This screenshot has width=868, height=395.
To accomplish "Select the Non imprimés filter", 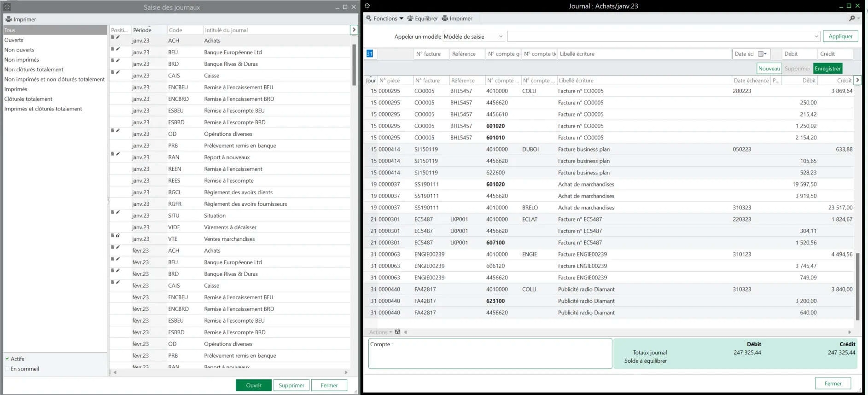I will 22,60.
